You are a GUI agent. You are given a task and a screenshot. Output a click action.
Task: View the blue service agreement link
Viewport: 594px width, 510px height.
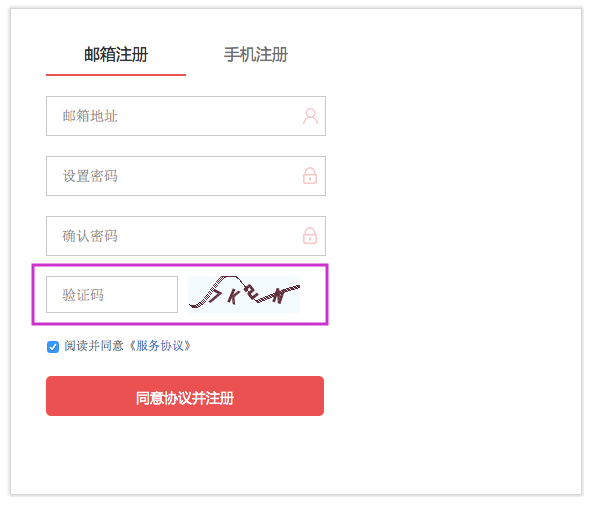coord(159,346)
